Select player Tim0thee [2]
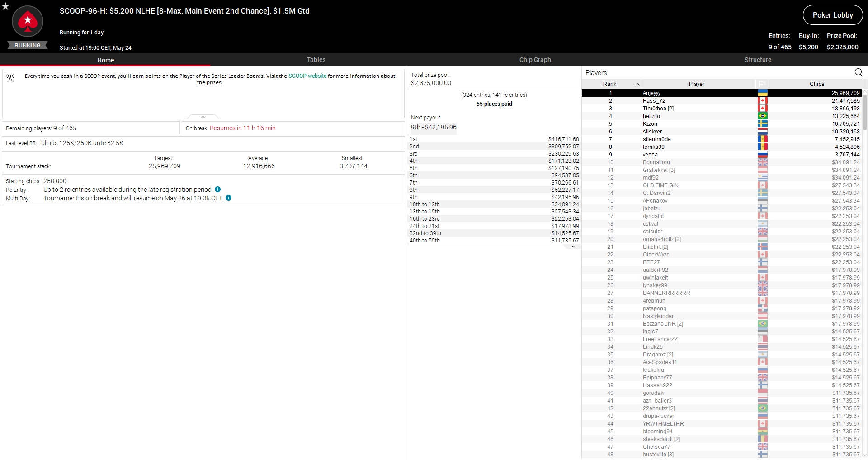This screenshot has height=460, width=868. (x=722, y=109)
